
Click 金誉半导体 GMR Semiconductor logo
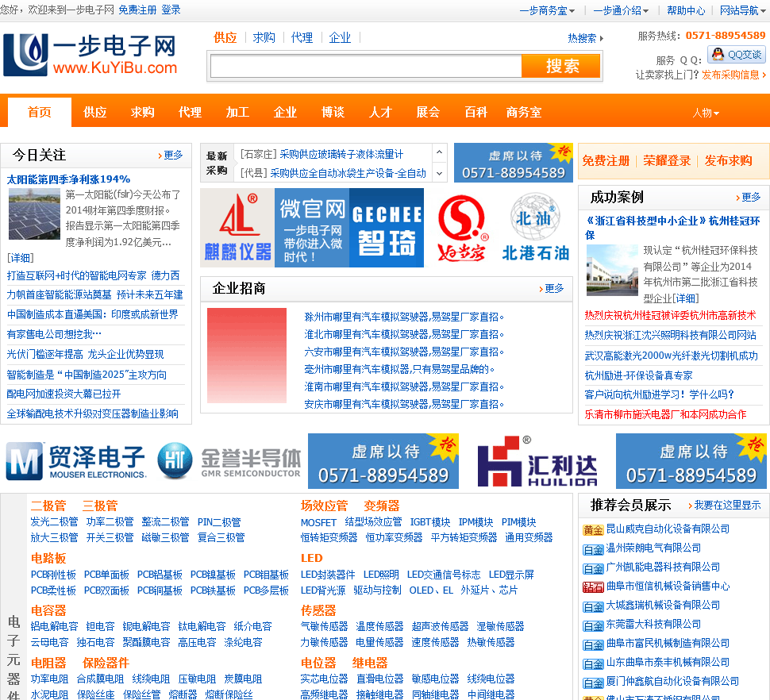(x=229, y=461)
